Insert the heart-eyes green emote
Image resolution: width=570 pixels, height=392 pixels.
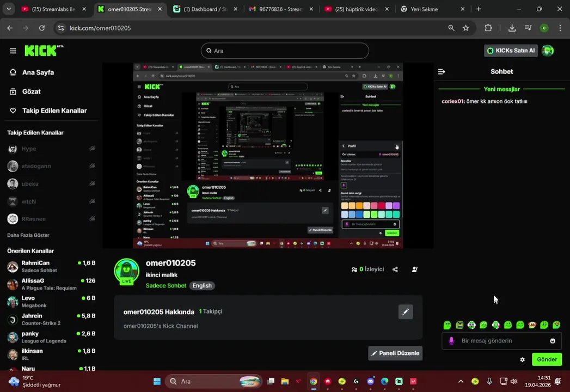click(556, 324)
